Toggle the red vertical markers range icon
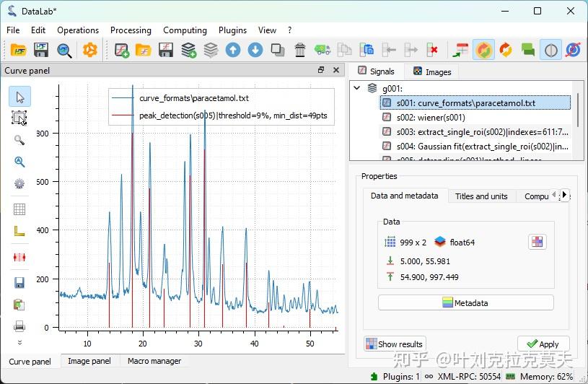This screenshot has height=384, width=588. coord(19,257)
